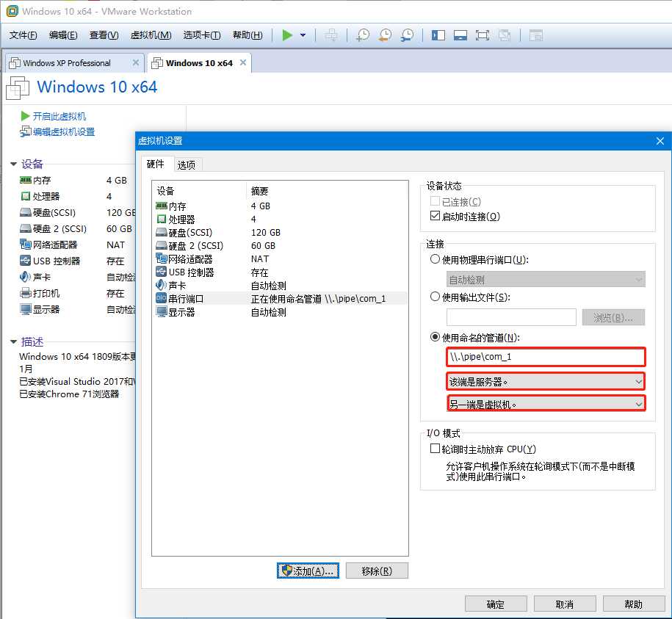Click the VMware Workstation title bar icon
Screen dimensions: 672x619
12,11
